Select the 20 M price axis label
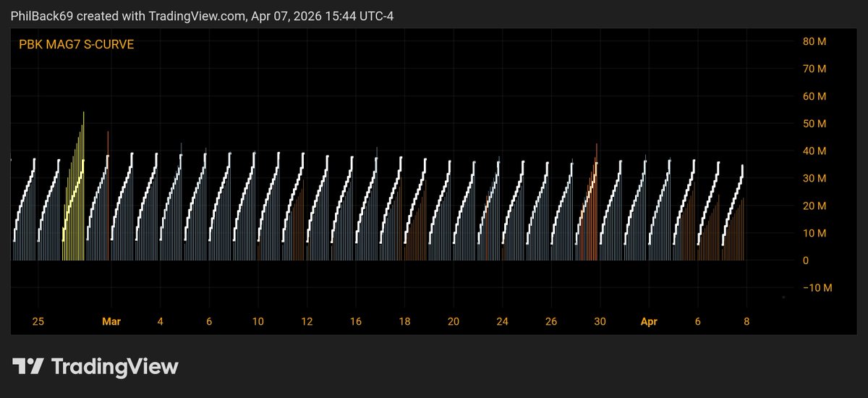This screenshot has width=868, height=398. [814, 206]
